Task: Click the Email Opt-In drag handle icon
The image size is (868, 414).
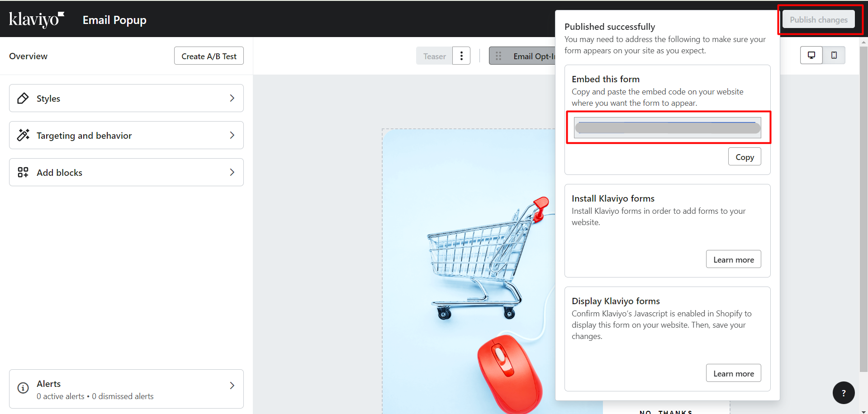Action: click(498, 56)
